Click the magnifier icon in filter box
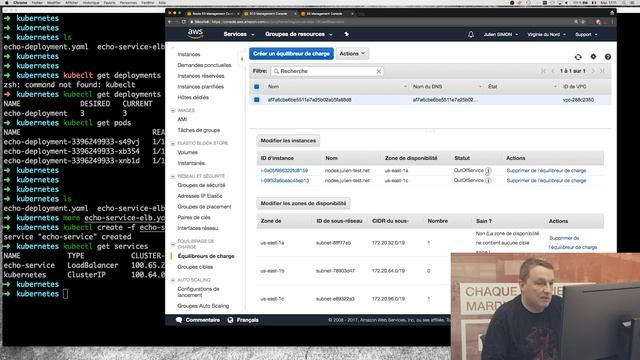The image size is (640, 360). pos(276,71)
